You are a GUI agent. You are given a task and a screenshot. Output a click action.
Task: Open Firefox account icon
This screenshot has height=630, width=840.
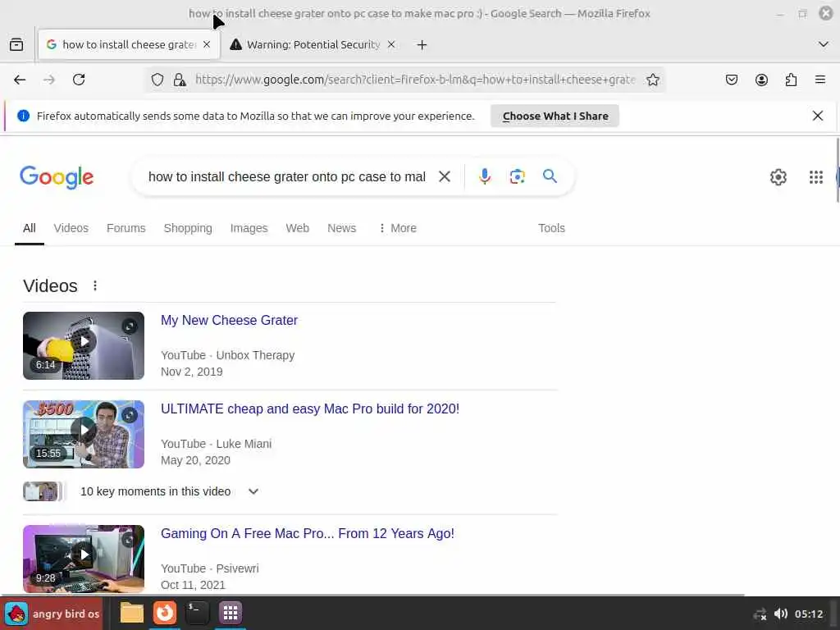click(761, 80)
